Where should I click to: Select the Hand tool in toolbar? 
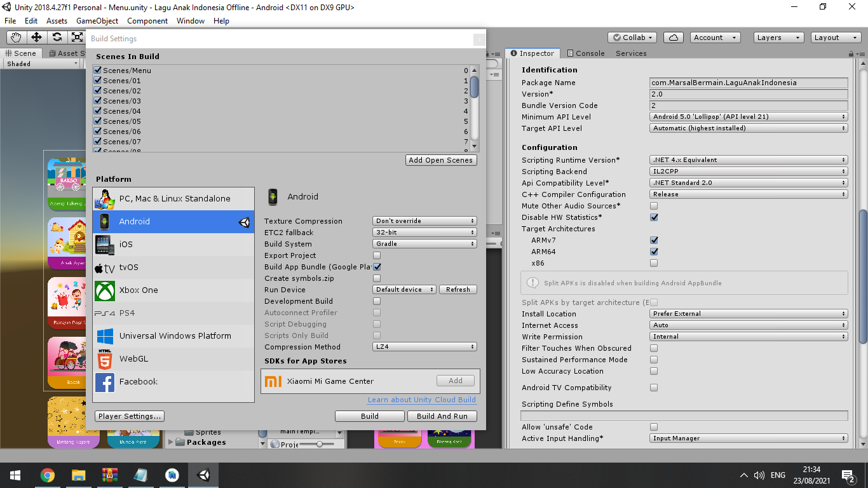[16, 37]
